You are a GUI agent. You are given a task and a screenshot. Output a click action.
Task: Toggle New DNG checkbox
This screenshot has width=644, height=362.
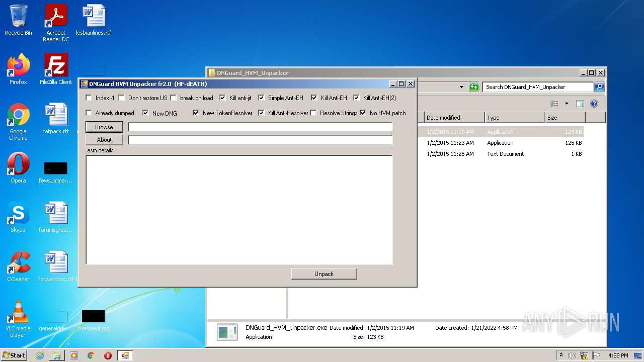tap(145, 113)
